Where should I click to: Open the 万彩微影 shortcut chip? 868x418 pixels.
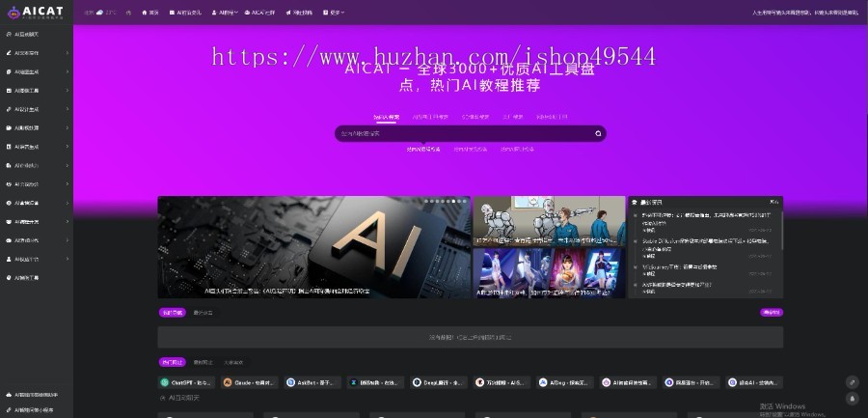point(502,382)
